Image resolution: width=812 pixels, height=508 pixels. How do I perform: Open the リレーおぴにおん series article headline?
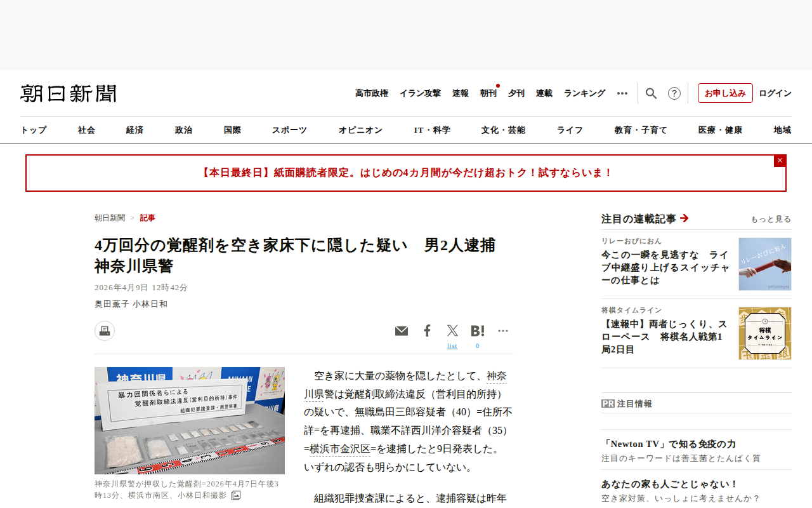coord(665,268)
